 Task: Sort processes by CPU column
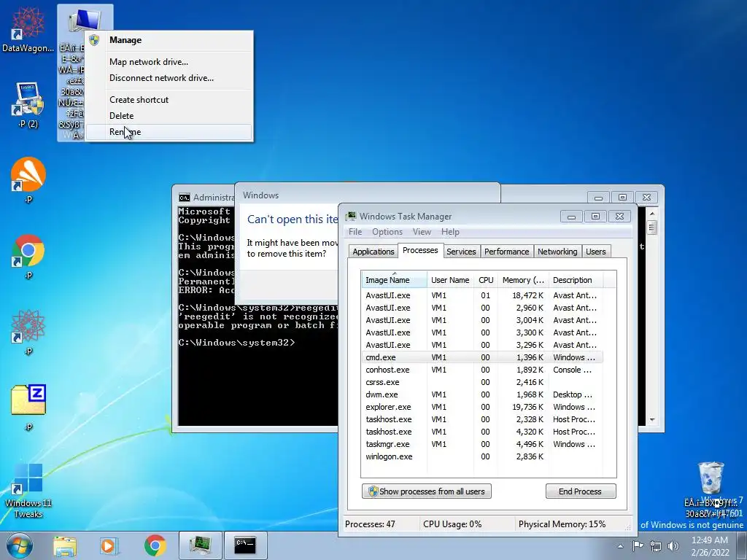coord(486,280)
